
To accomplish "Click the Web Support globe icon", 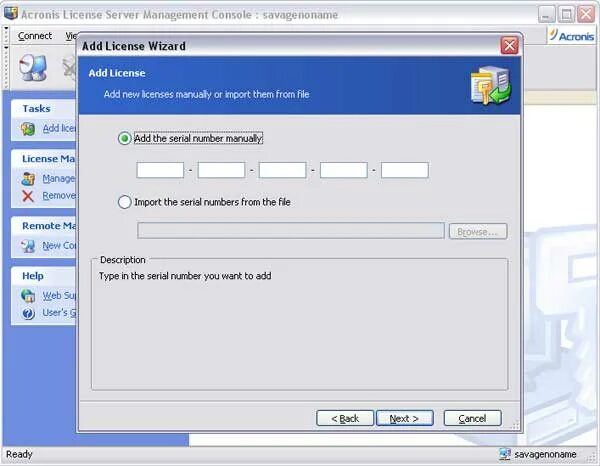I will click(28, 296).
